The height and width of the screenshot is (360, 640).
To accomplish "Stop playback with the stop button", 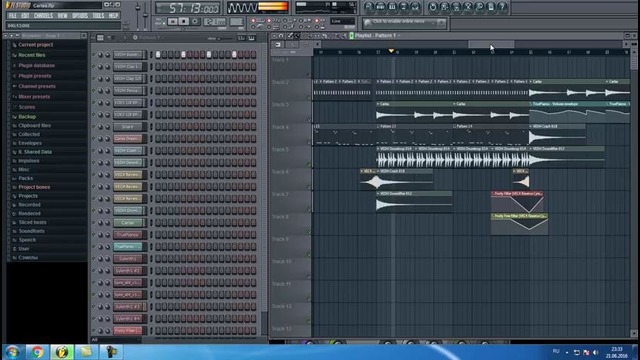I will pos(184,21).
